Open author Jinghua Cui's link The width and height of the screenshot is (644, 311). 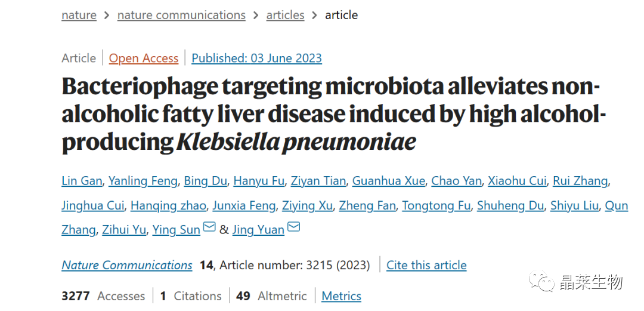pyautogui.click(x=92, y=205)
